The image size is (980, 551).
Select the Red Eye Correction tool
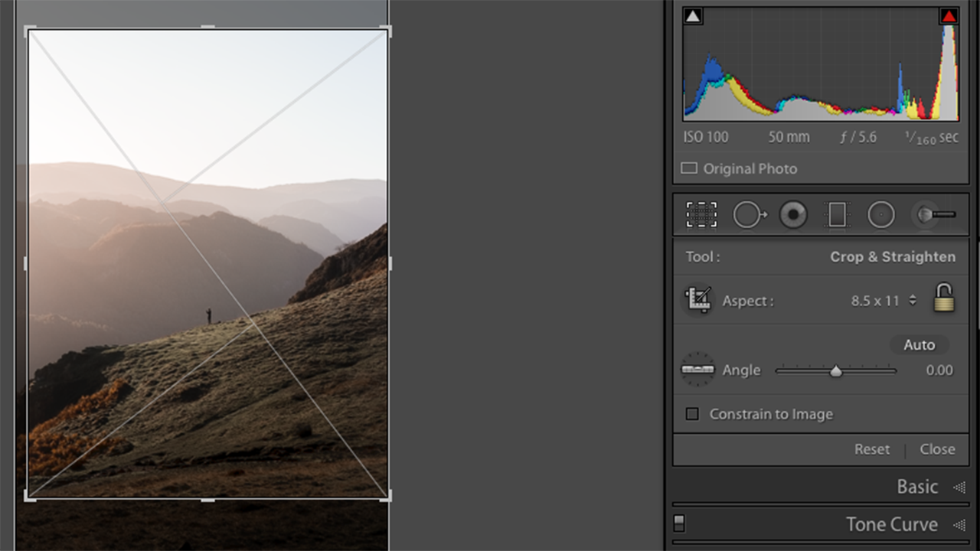(x=793, y=215)
